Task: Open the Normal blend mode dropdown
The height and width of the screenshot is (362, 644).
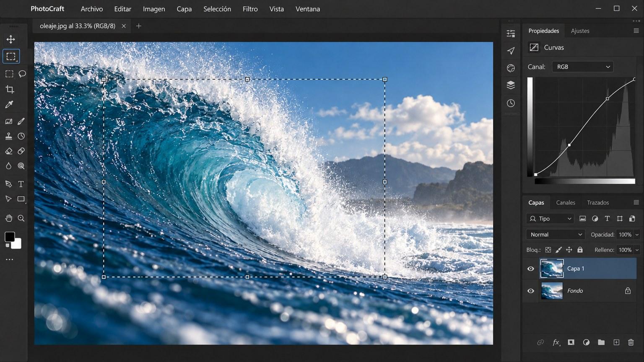Action: click(x=556, y=235)
